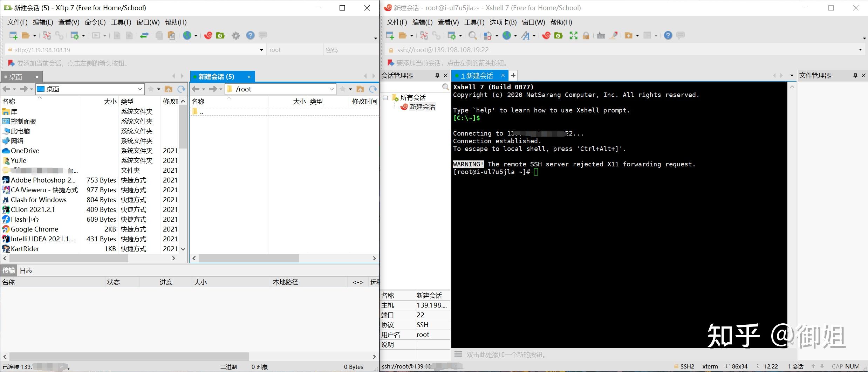The image size is (868, 372).
Task: Launch Xftp from the green icon in Xshell
Action: pos(559,35)
